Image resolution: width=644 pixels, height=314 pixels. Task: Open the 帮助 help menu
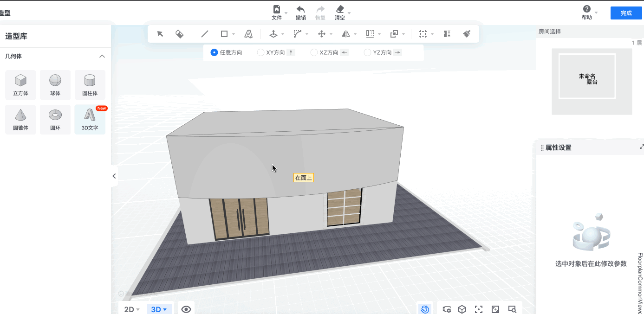coord(587,13)
